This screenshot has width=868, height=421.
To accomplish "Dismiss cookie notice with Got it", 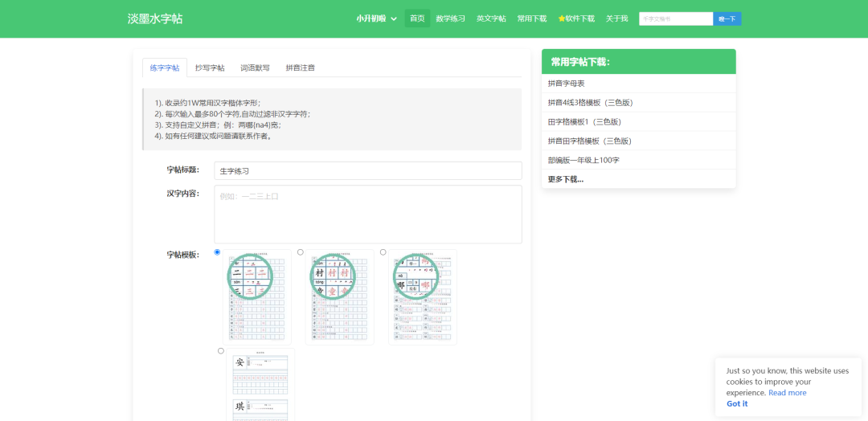I will [737, 404].
